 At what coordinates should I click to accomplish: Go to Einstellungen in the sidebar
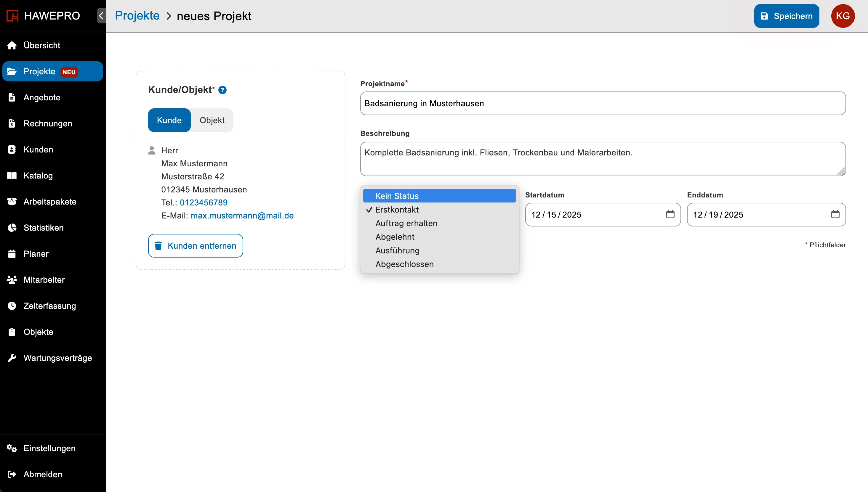coord(49,448)
